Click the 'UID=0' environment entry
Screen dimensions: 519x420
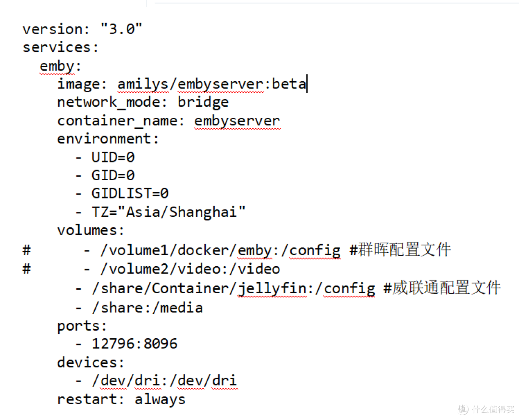click(x=113, y=157)
